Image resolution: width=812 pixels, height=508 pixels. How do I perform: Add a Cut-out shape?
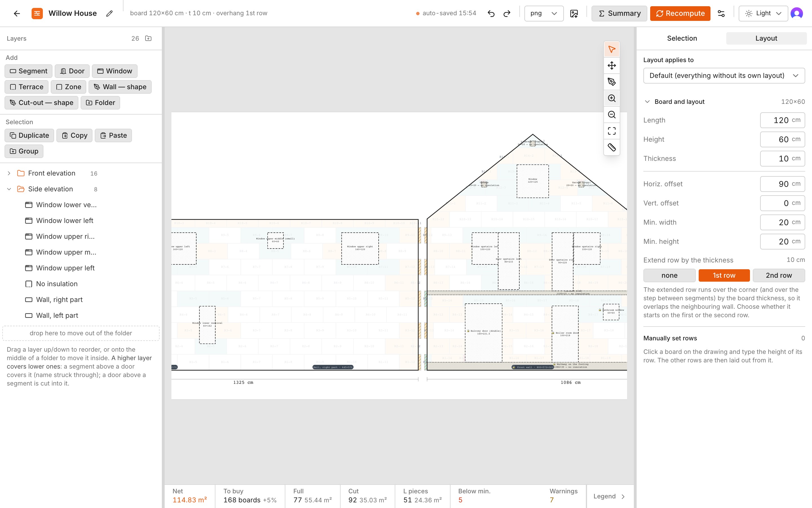pyautogui.click(x=41, y=102)
